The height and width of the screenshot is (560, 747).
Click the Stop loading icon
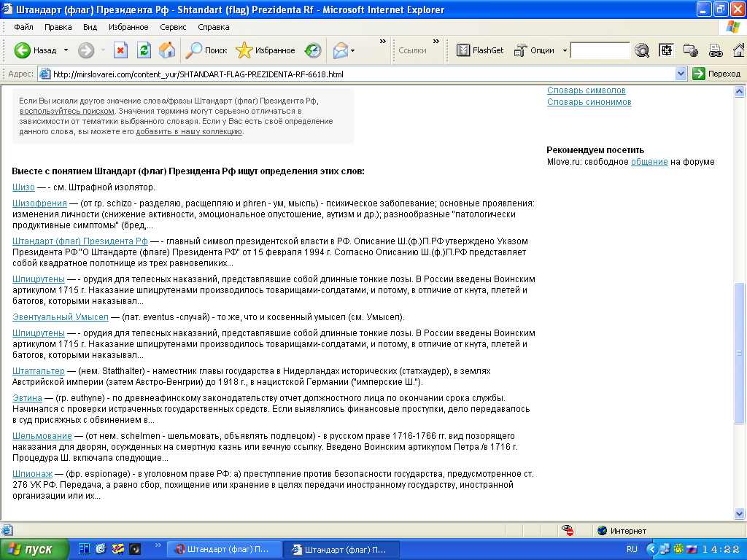(120, 50)
